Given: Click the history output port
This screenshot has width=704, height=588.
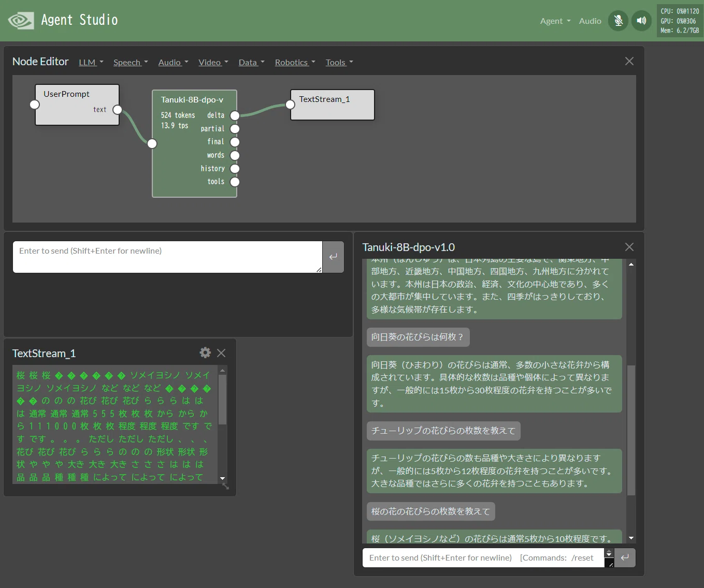Looking at the screenshot, I should [x=235, y=169].
